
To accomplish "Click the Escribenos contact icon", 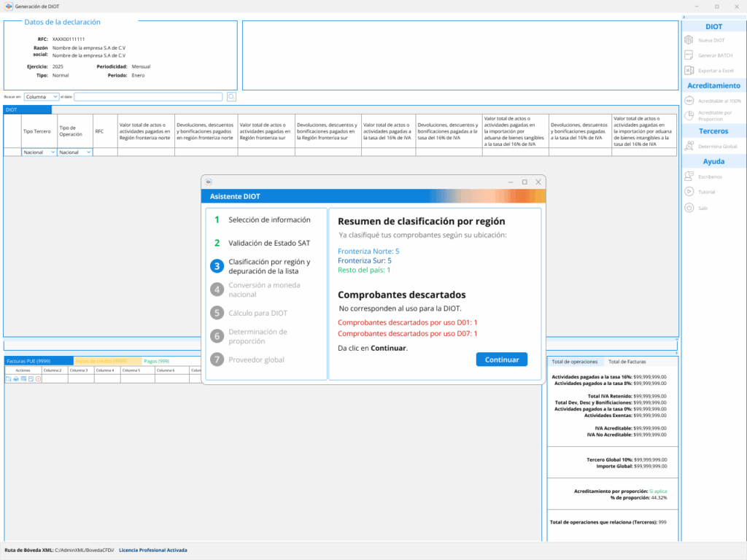I will pyautogui.click(x=689, y=176).
